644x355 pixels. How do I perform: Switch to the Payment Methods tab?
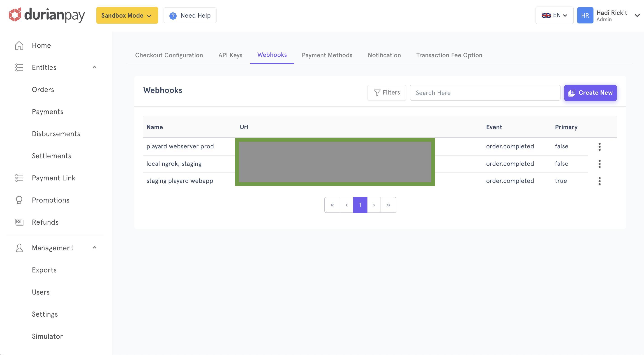pyautogui.click(x=327, y=55)
